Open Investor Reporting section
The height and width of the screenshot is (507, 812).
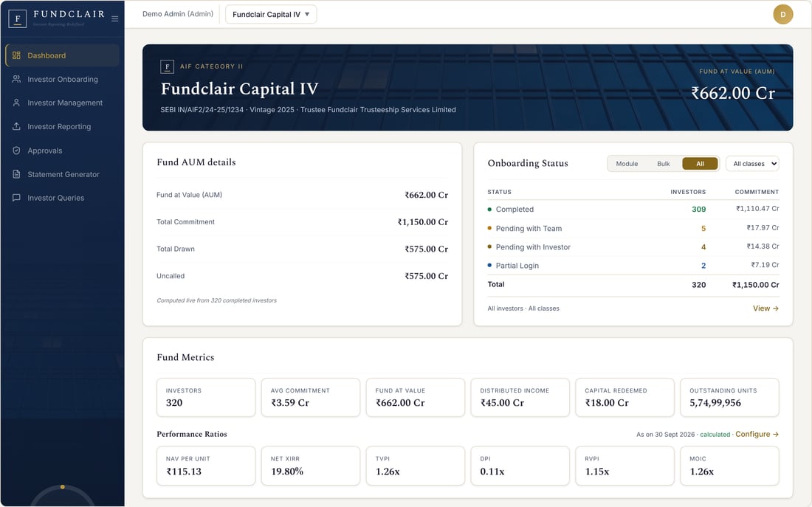(x=62, y=126)
